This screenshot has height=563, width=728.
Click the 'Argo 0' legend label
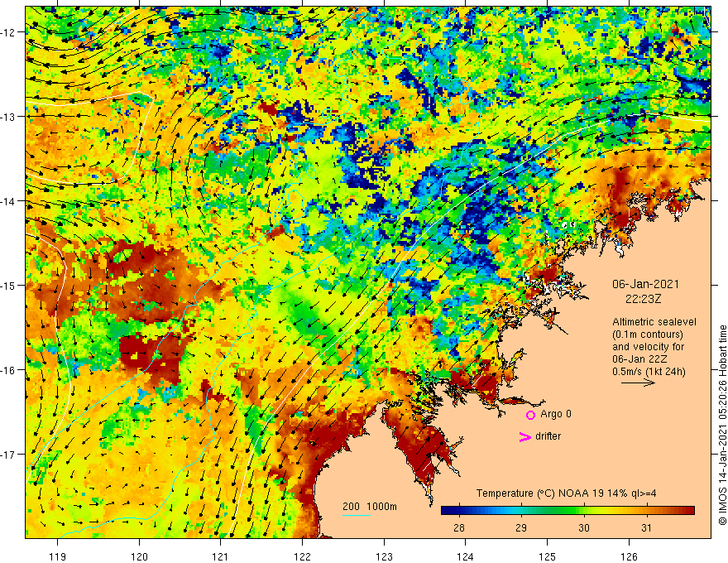pos(556,414)
